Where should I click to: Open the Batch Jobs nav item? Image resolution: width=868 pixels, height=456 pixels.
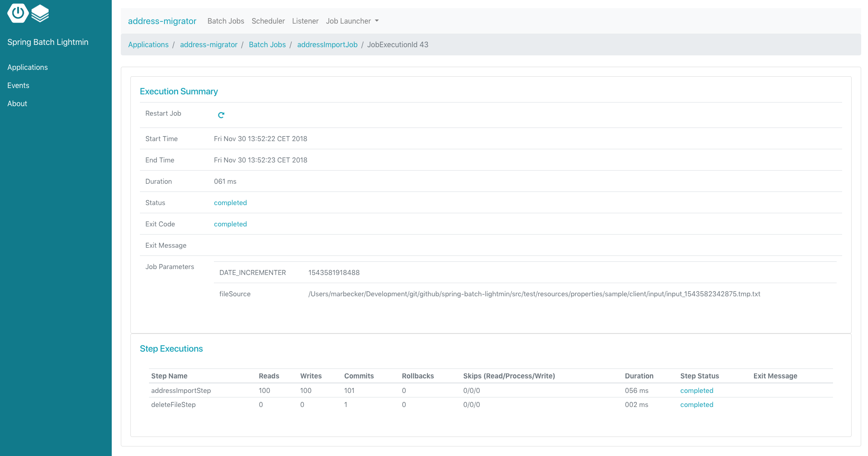(x=226, y=21)
